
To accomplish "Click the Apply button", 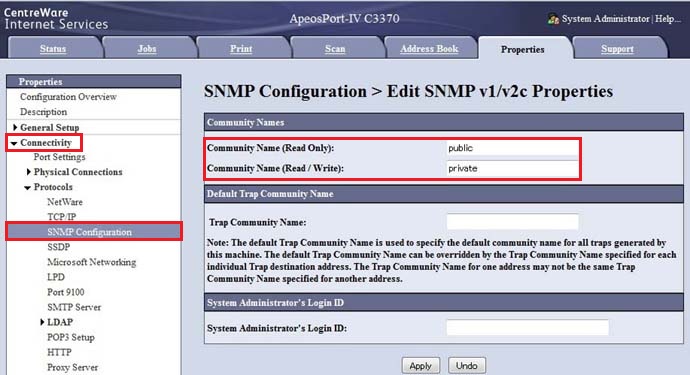I will pyautogui.click(x=420, y=365).
